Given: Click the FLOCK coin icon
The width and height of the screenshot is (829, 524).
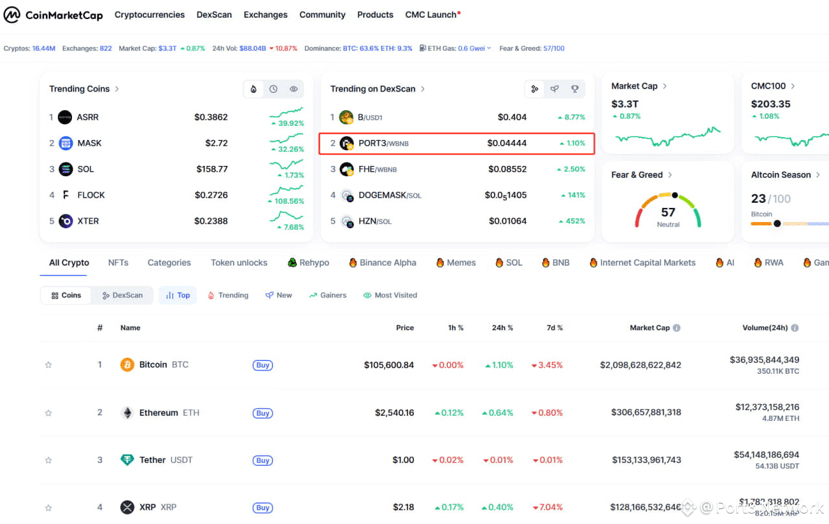Looking at the screenshot, I should [66, 195].
